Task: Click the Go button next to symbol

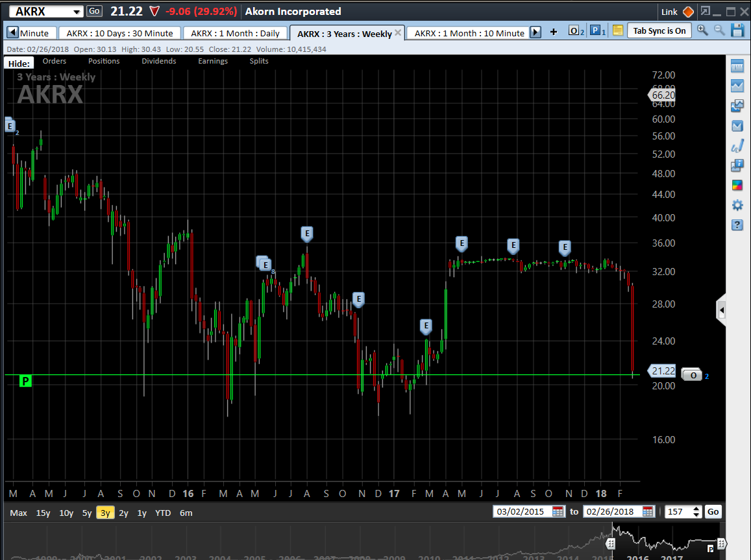Action: [94, 11]
